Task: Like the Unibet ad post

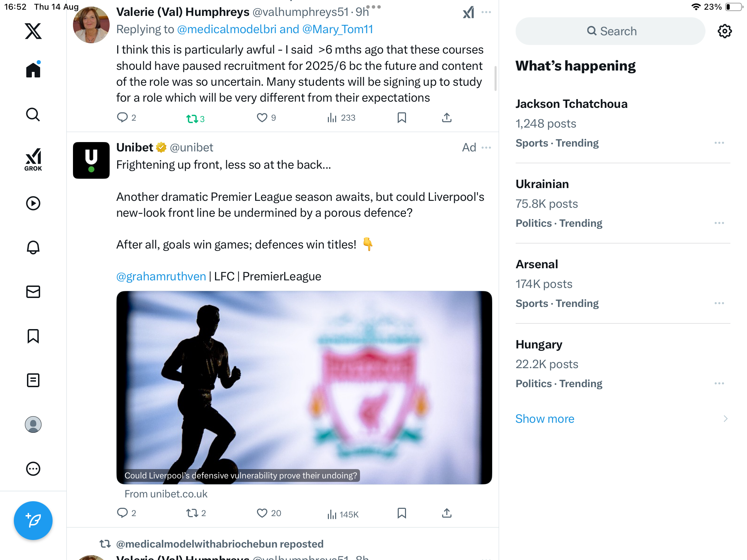Action: coord(262,513)
